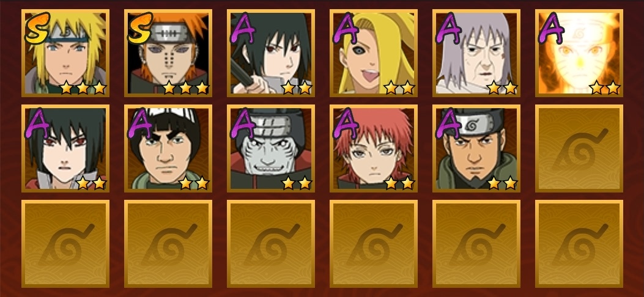644x297 pixels.
Task: Click the empty slot at the end of second row
Action: pos(579,148)
